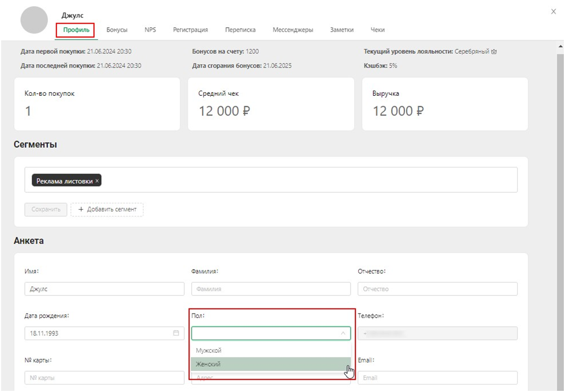This screenshot has height=392, width=565.
Task: Click the Кол-во покупок card
Action: (x=97, y=104)
